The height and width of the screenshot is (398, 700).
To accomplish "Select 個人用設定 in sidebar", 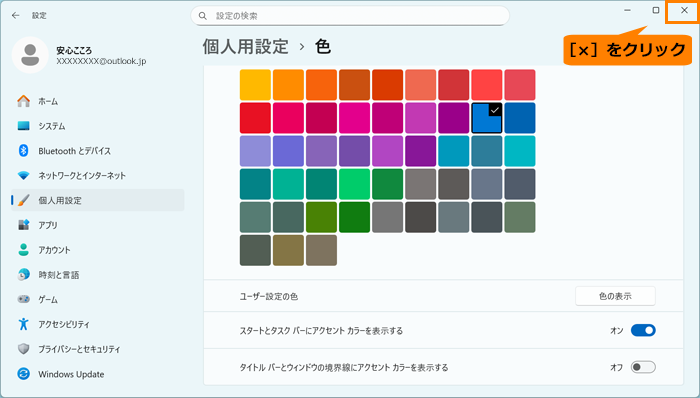I will pos(98,200).
